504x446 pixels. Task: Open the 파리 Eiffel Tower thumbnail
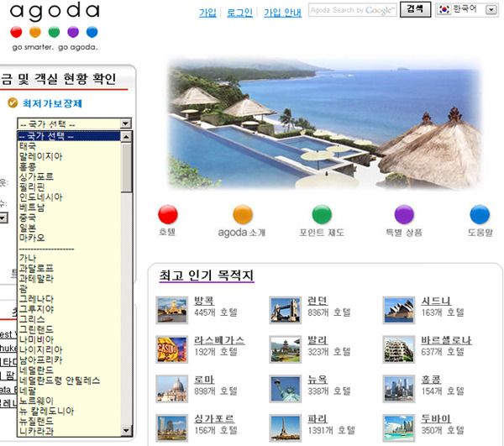pos(286,428)
